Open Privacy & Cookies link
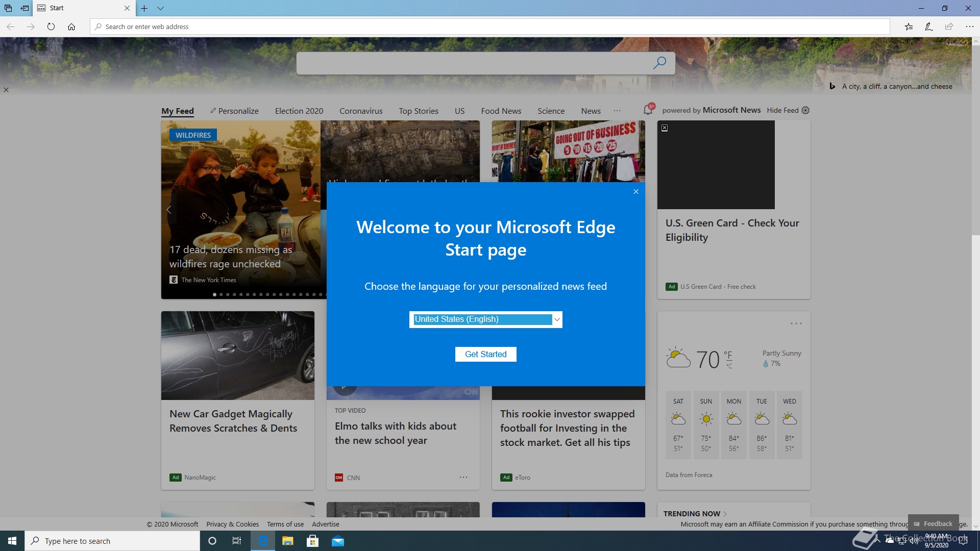This screenshot has width=980, height=551. (x=232, y=524)
